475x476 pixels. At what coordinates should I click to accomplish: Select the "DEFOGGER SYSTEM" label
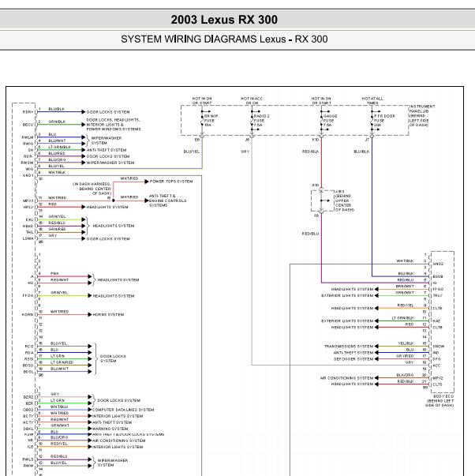353,359
